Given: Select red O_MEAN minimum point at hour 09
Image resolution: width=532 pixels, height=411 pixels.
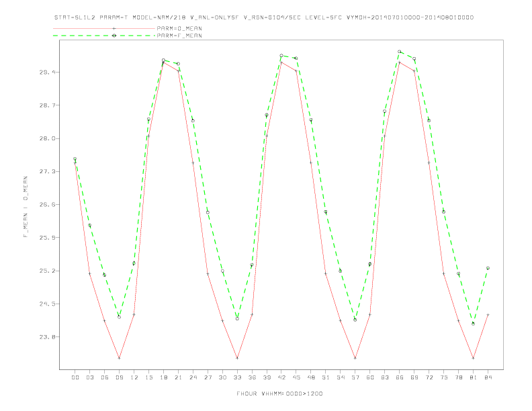Looking at the screenshot, I should [119, 358].
